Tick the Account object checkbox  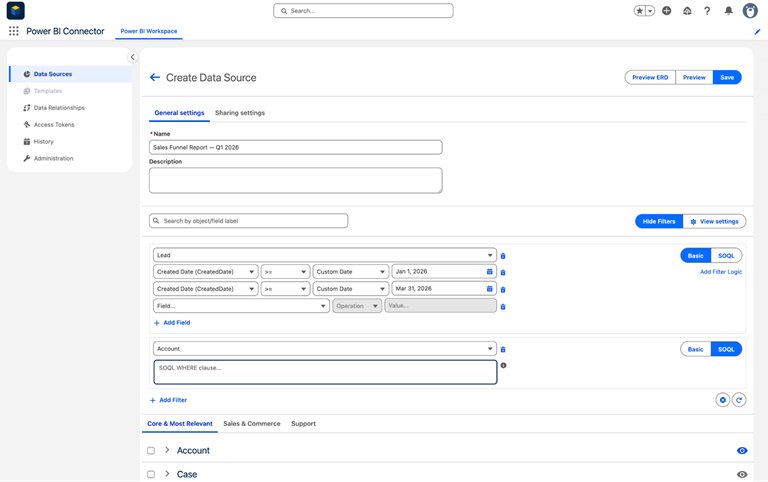(151, 451)
